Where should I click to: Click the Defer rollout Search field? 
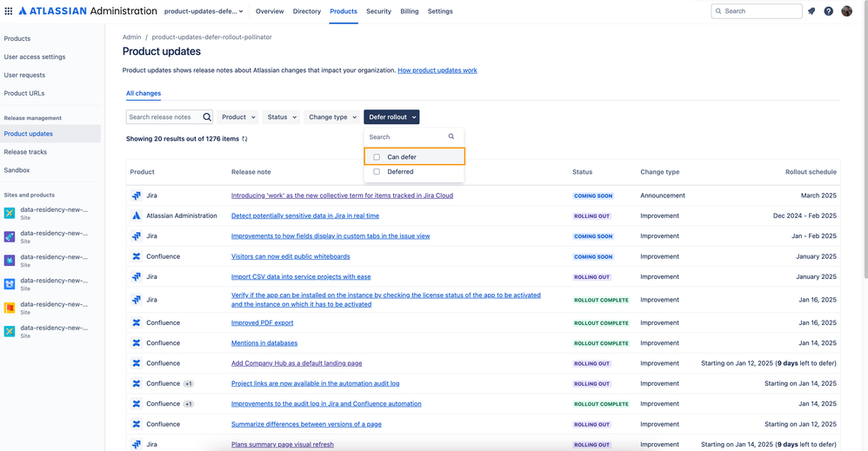[x=414, y=136]
